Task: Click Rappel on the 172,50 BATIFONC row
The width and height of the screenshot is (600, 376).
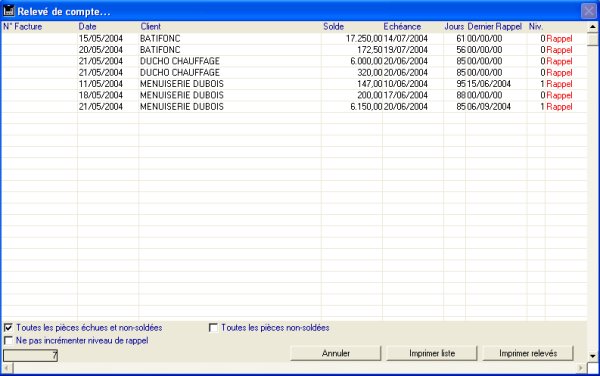Action: (559, 50)
